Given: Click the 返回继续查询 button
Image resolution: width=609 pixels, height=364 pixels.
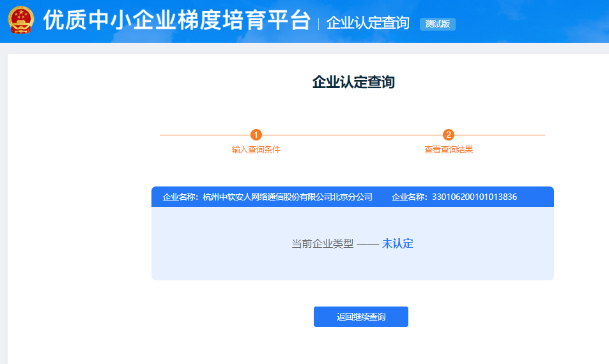Looking at the screenshot, I should coord(360,317).
